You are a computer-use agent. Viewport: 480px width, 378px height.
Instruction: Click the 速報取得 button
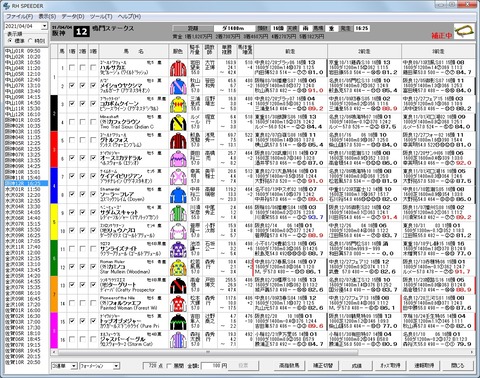click(x=424, y=365)
